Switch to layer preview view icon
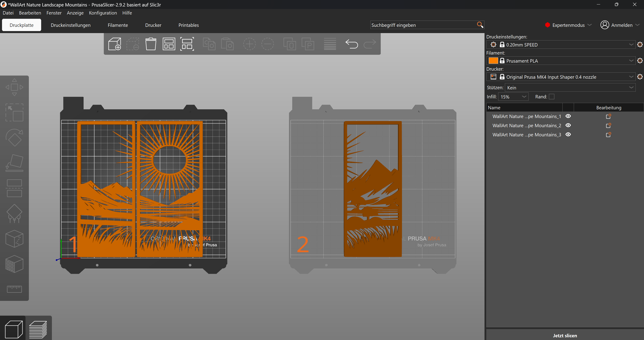 point(38,329)
